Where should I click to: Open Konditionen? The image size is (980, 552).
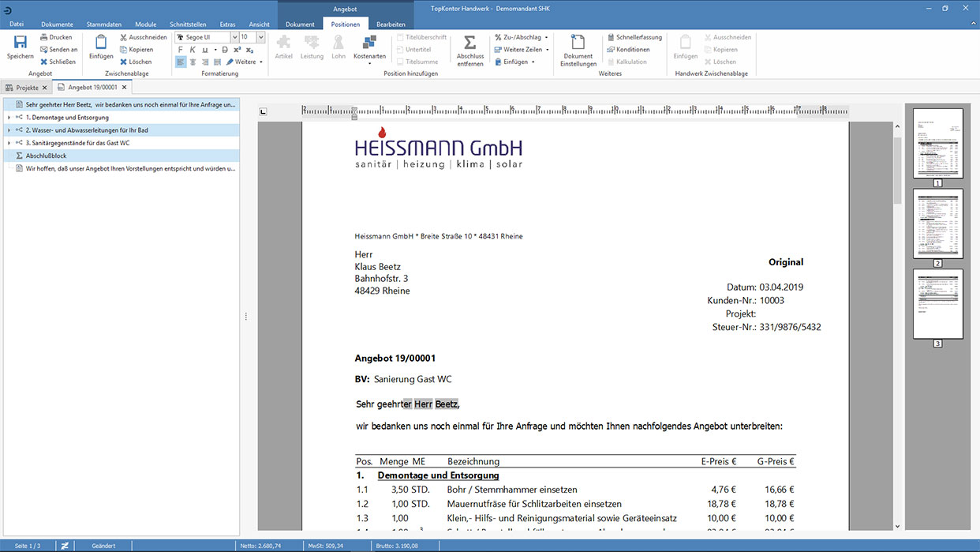[x=627, y=50]
